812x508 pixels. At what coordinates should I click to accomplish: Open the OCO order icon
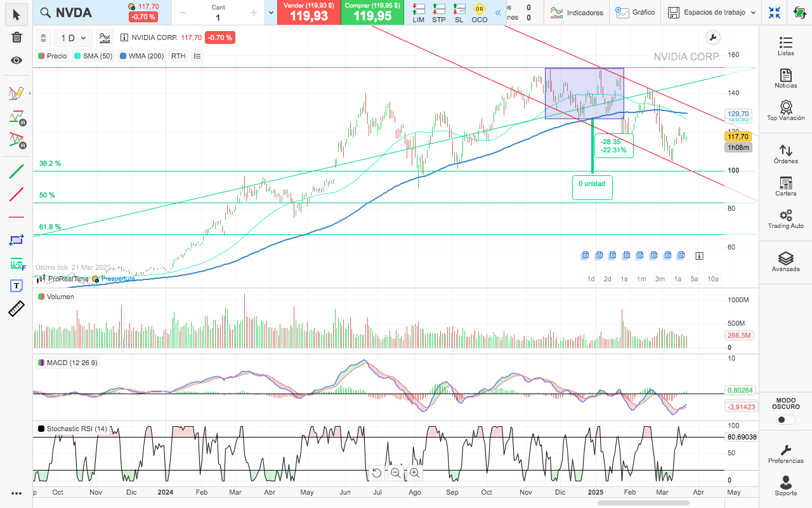(480, 13)
